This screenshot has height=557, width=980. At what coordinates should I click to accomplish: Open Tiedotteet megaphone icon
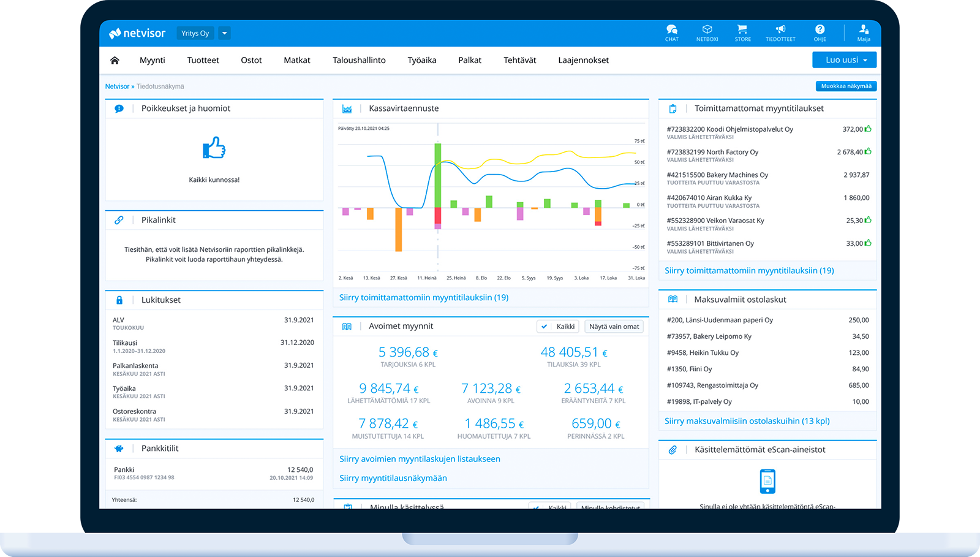tap(780, 32)
